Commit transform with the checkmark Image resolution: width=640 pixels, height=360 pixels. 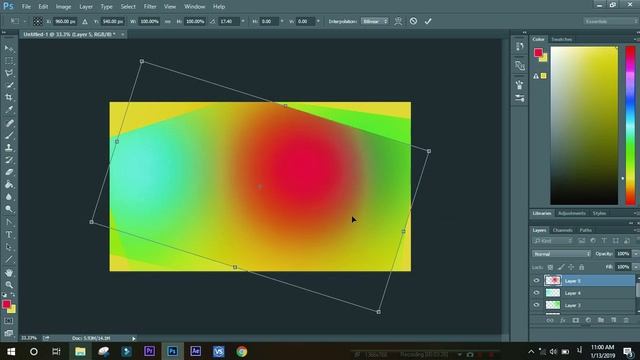(428, 21)
